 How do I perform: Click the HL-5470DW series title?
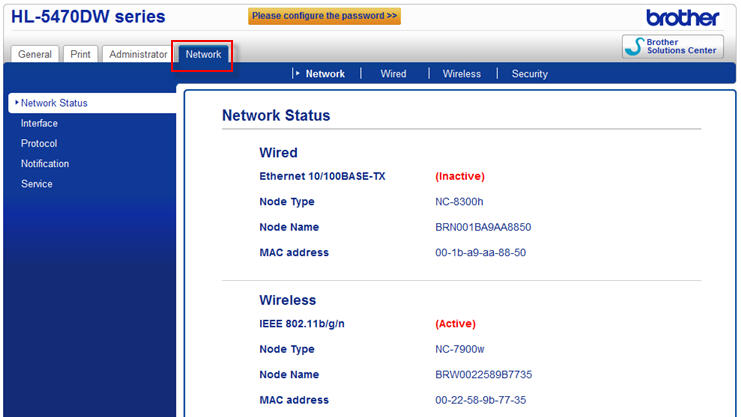tap(88, 17)
